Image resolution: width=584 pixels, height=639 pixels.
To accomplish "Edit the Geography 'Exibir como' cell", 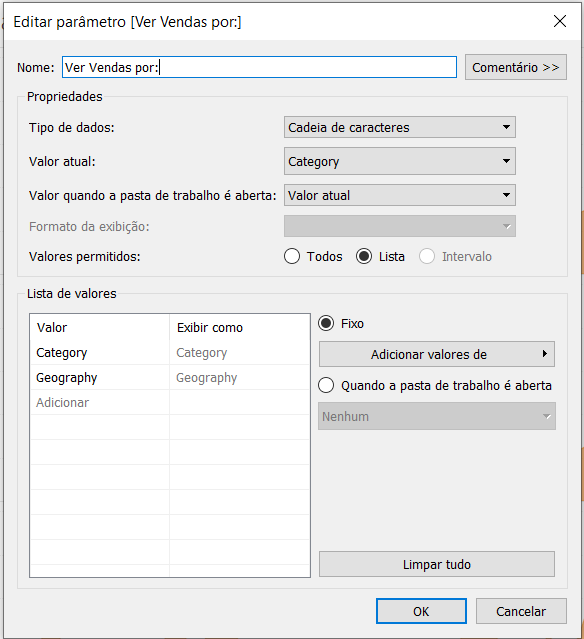I will coord(239,377).
